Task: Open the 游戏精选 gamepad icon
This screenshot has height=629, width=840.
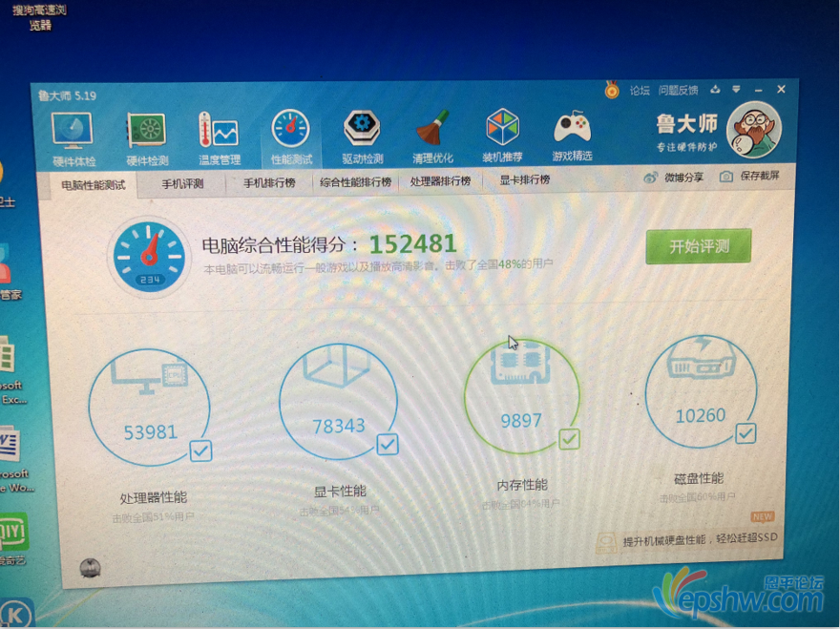Action: [572, 128]
